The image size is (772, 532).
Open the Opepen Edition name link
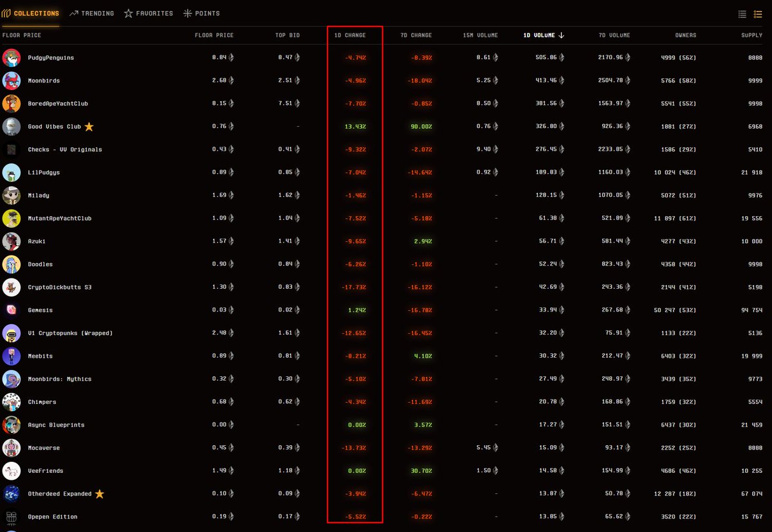coord(53,517)
